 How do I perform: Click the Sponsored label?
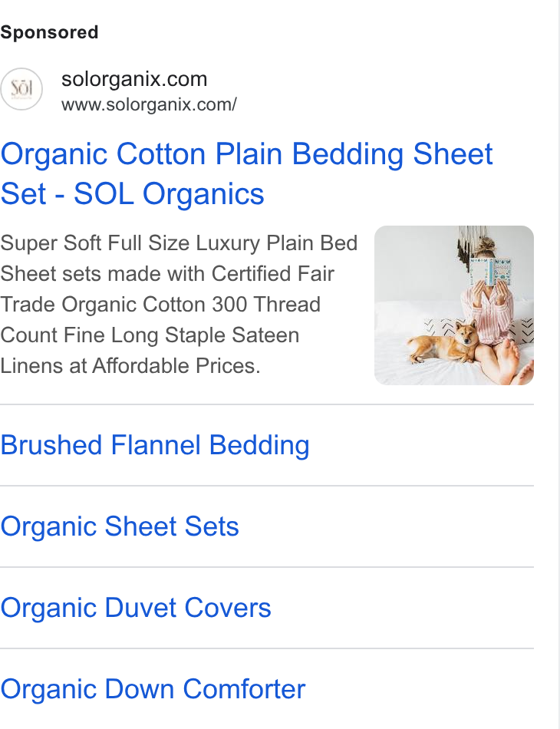click(x=49, y=32)
